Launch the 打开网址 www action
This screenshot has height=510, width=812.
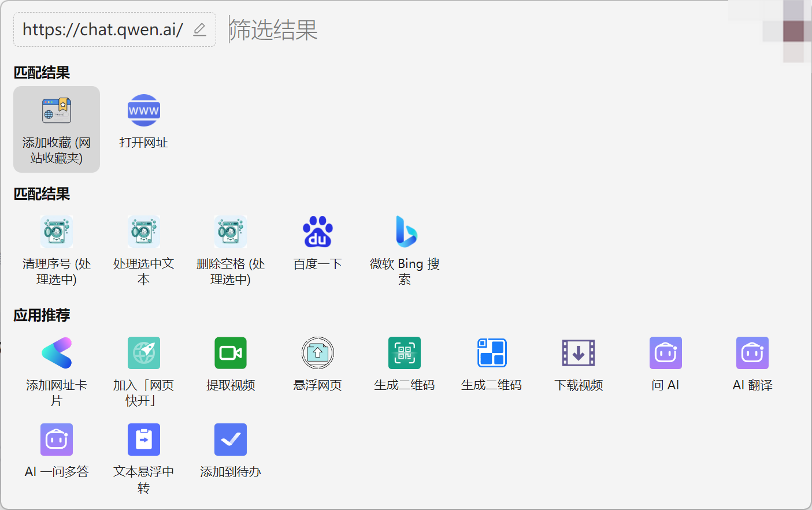(x=144, y=122)
